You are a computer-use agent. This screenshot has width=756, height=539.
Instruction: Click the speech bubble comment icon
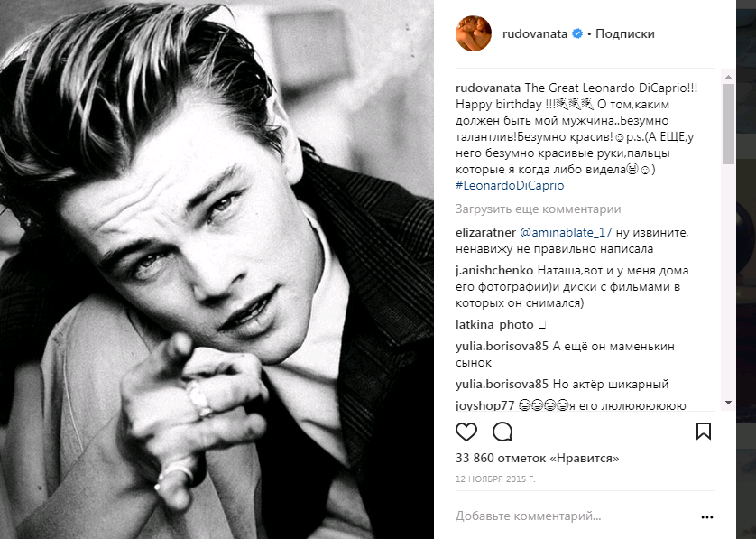(502, 431)
